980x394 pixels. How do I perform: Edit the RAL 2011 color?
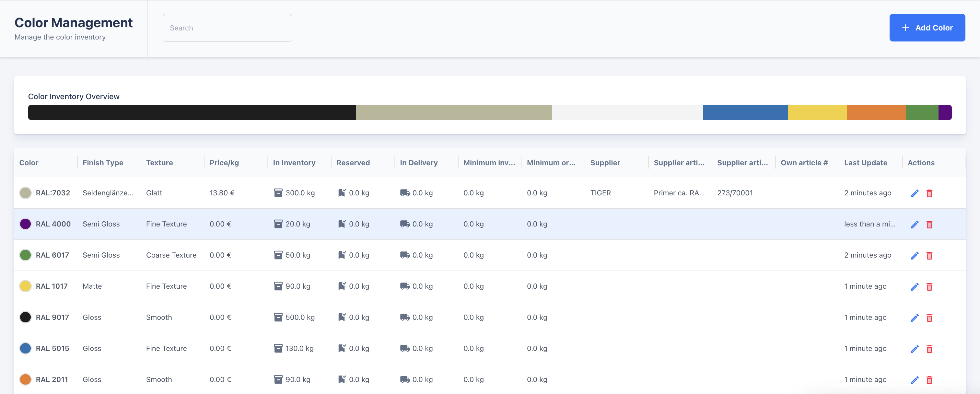915,380
